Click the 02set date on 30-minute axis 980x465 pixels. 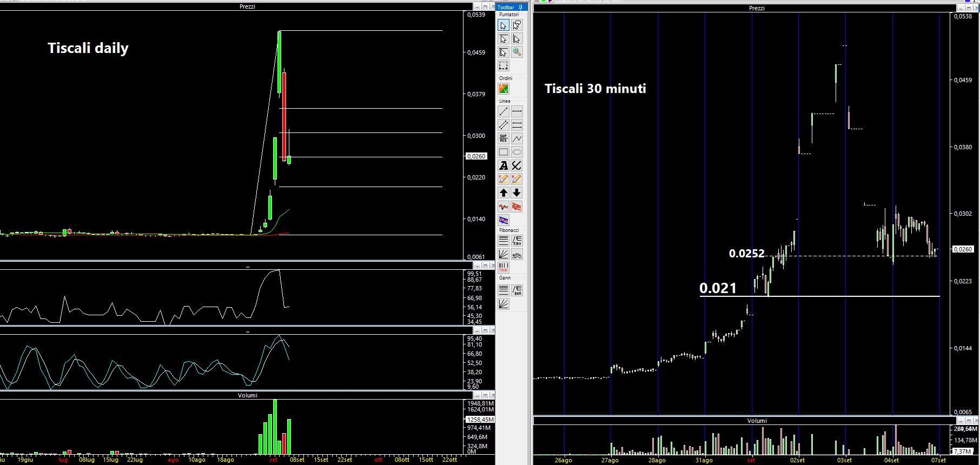pos(798,460)
